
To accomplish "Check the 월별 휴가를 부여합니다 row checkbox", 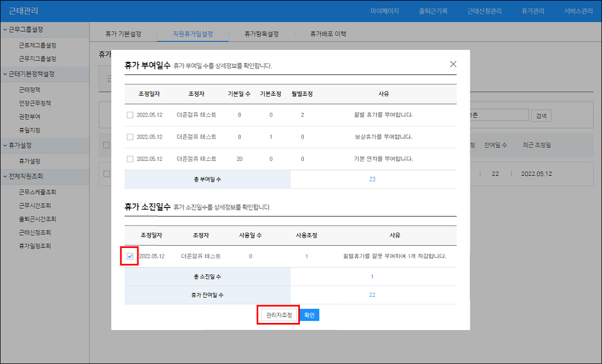I will [130, 115].
